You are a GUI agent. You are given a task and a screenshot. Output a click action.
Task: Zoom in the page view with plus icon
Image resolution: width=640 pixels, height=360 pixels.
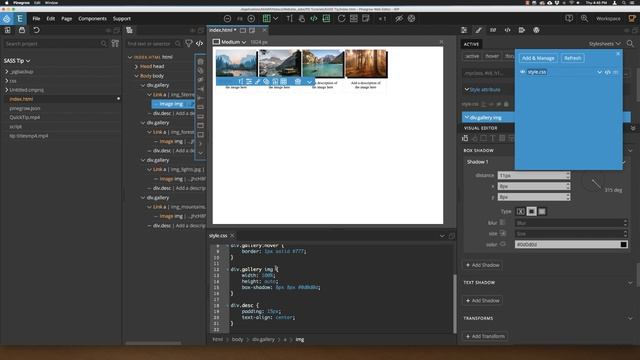[251, 19]
